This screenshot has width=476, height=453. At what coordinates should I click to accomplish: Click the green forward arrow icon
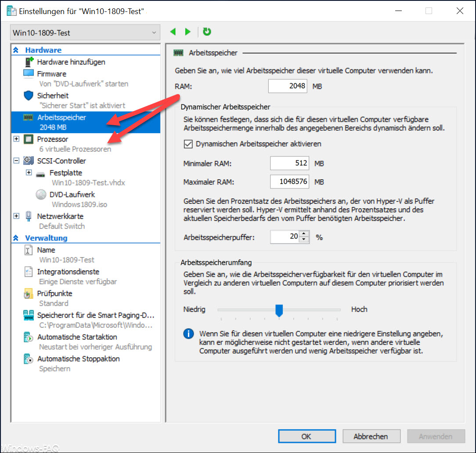pos(188,32)
